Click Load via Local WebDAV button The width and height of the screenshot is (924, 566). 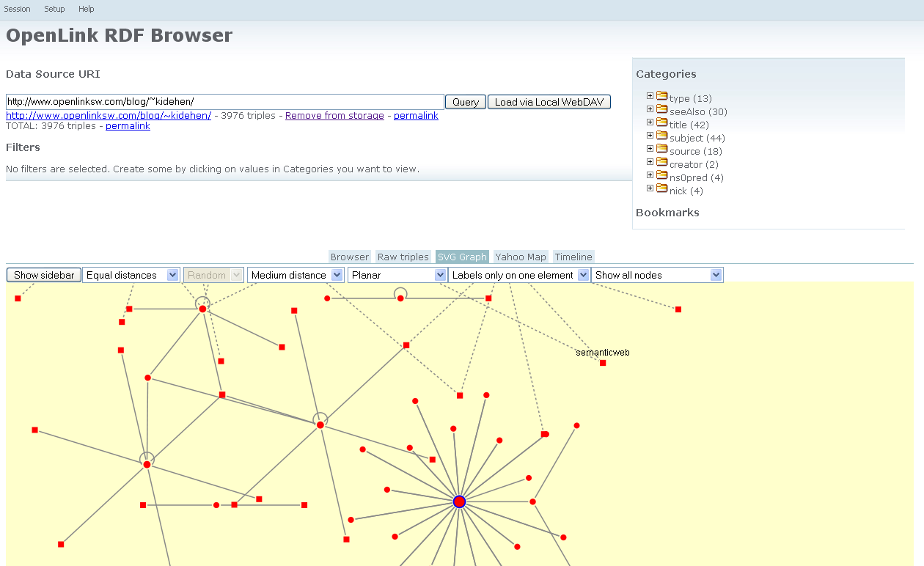pos(549,102)
